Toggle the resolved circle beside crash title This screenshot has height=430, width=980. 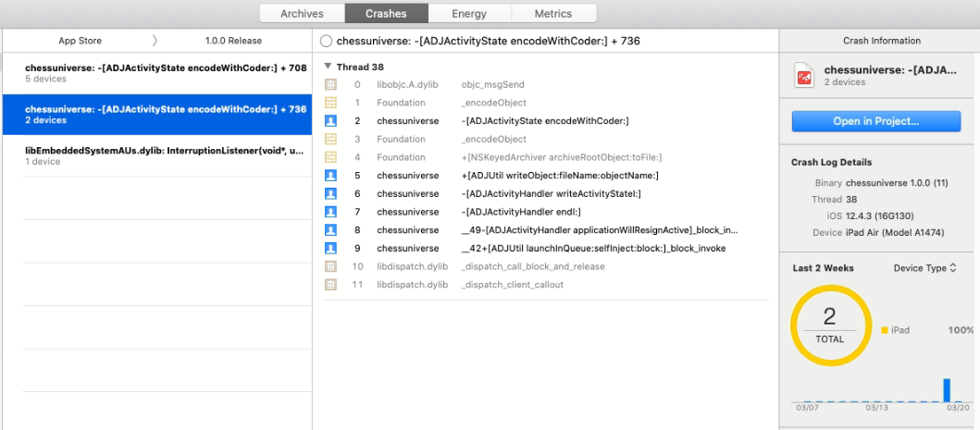(326, 42)
